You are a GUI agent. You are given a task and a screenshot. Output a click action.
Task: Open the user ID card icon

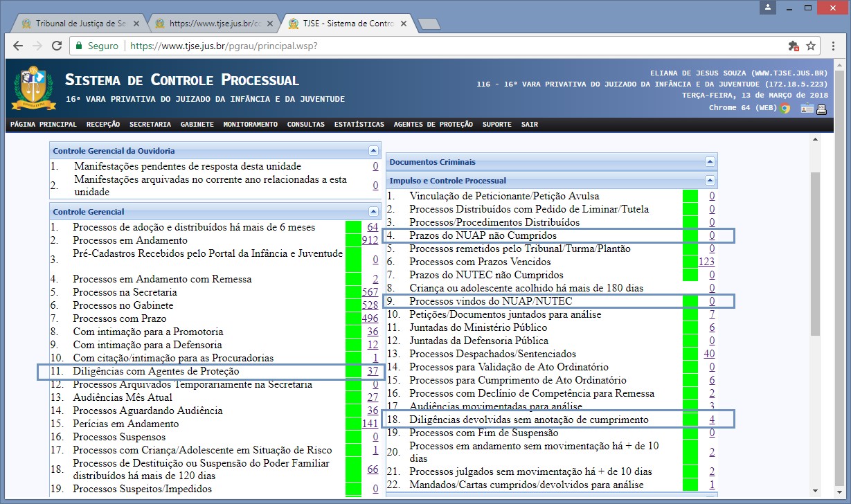click(x=807, y=108)
